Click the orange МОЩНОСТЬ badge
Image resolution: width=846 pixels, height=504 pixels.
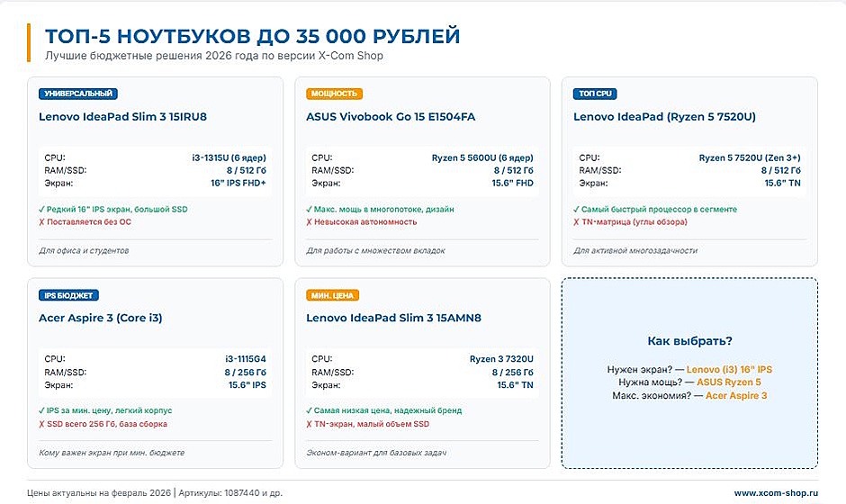[334, 94]
